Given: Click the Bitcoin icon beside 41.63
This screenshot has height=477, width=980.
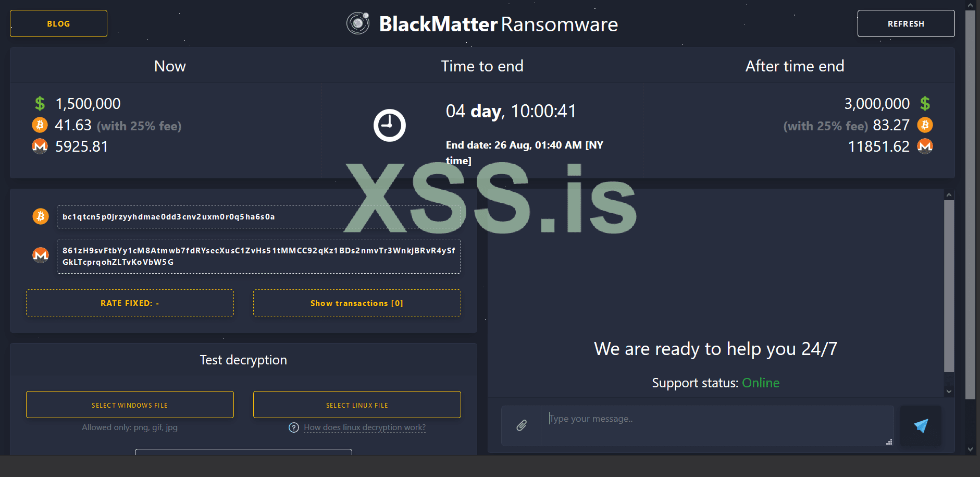Looking at the screenshot, I should tap(40, 125).
